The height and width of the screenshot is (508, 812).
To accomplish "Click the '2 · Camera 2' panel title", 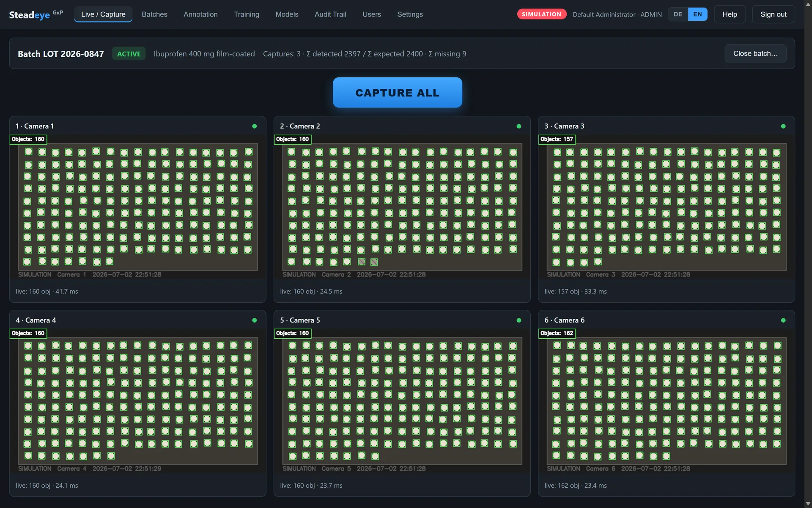I will [x=300, y=126].
